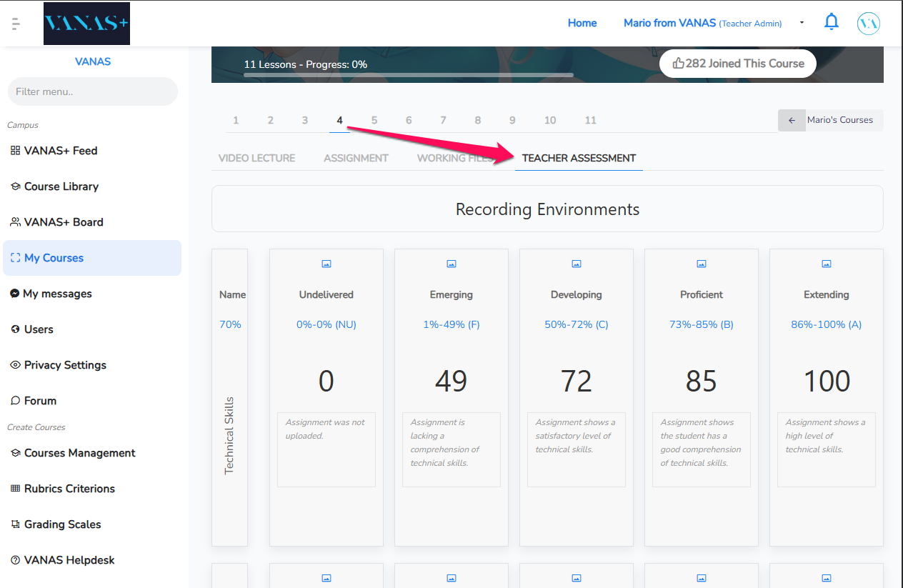The width and height of the screenshot is (903, 588).
Task: Switch to the Working Files tab
Action: [x=455, y=158]
